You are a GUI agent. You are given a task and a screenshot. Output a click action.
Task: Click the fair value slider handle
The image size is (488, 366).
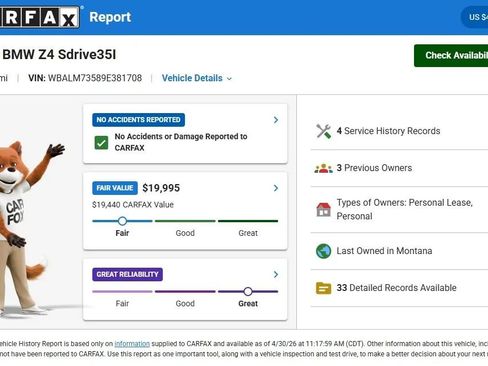(x=122, y=221)
